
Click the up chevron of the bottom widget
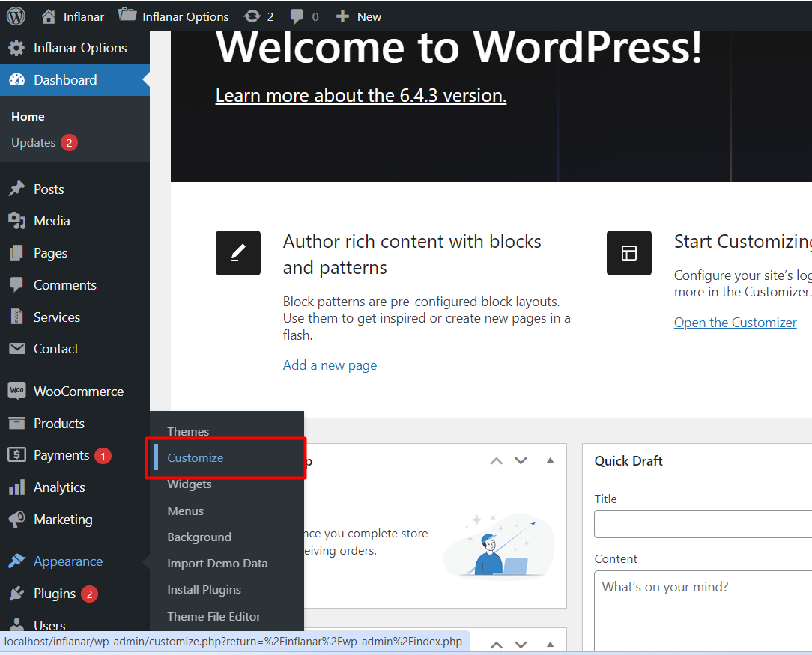497,644
